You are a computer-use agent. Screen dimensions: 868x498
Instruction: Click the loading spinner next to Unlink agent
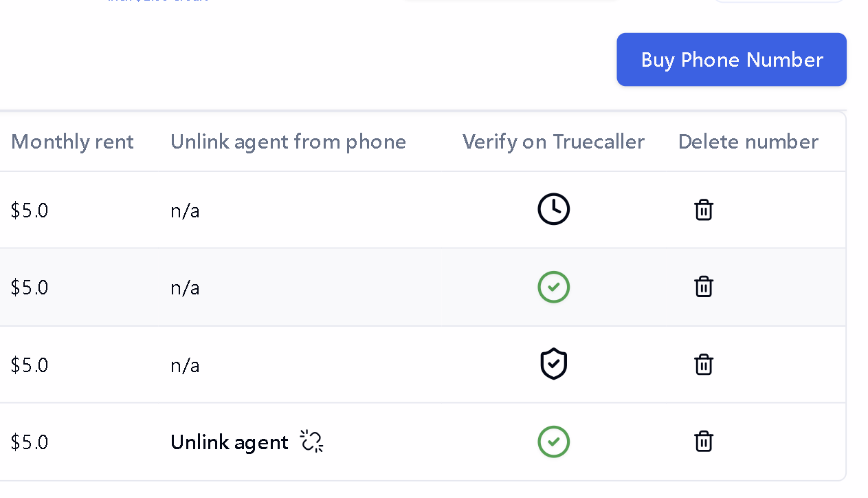(311, 441)
